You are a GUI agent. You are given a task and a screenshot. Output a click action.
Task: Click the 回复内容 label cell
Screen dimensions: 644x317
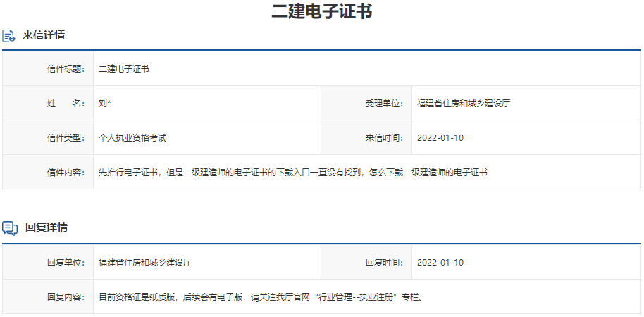coord(65,297)
